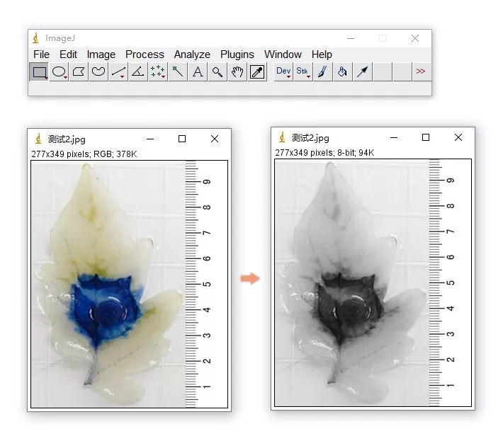
Task: Click the ImageJ status bar area
Action: click(x=230, y=88)
